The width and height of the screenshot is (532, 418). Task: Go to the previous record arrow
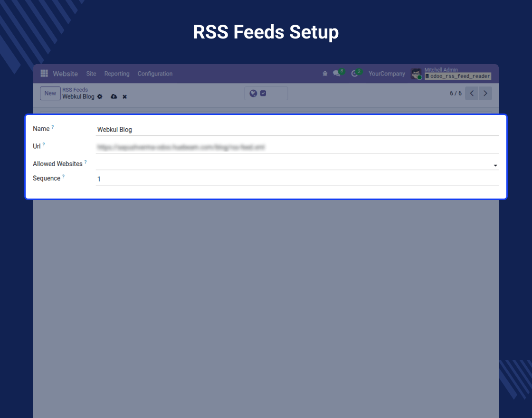pyautogui.click(x=472, y=93)
